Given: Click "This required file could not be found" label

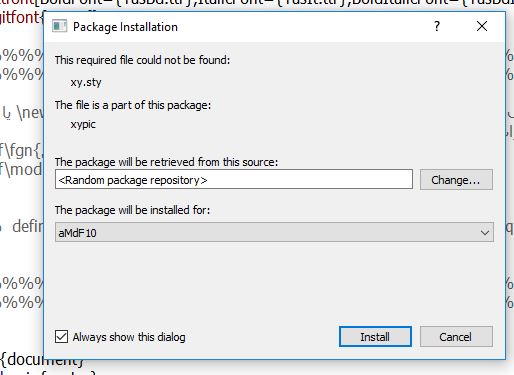Looking at the screenshot, I should tap(142, 60).
